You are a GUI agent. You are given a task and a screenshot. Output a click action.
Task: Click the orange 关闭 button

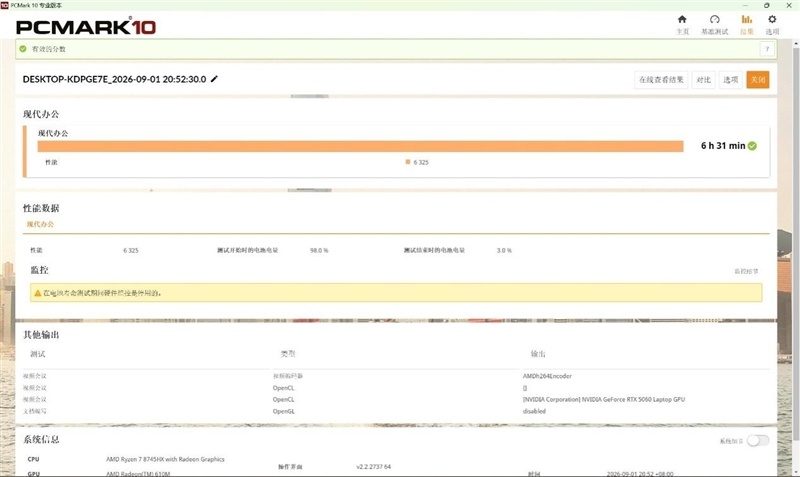pos(758,80)
